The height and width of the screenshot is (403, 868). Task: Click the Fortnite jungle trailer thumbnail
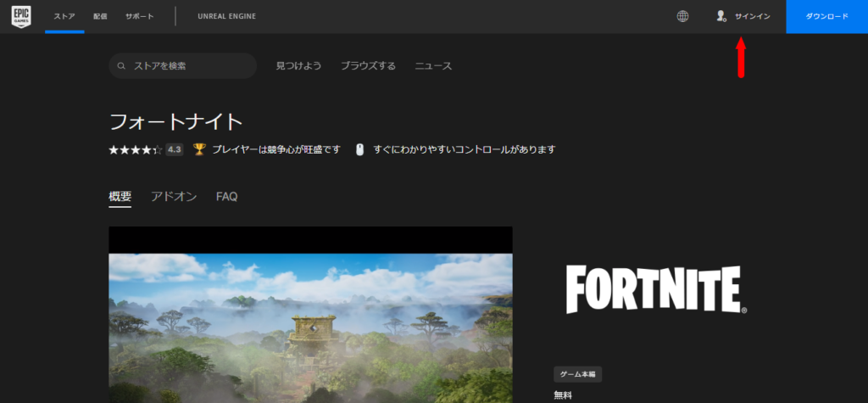310,315
